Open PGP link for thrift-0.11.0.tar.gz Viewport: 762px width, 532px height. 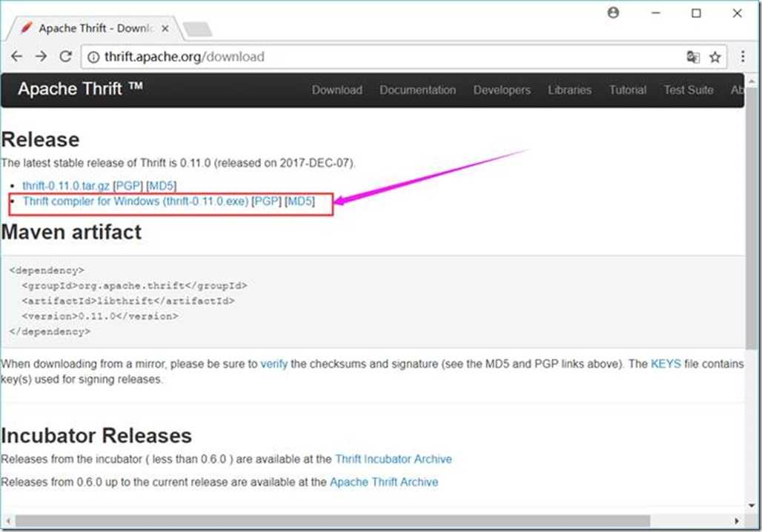coord(127,185)
